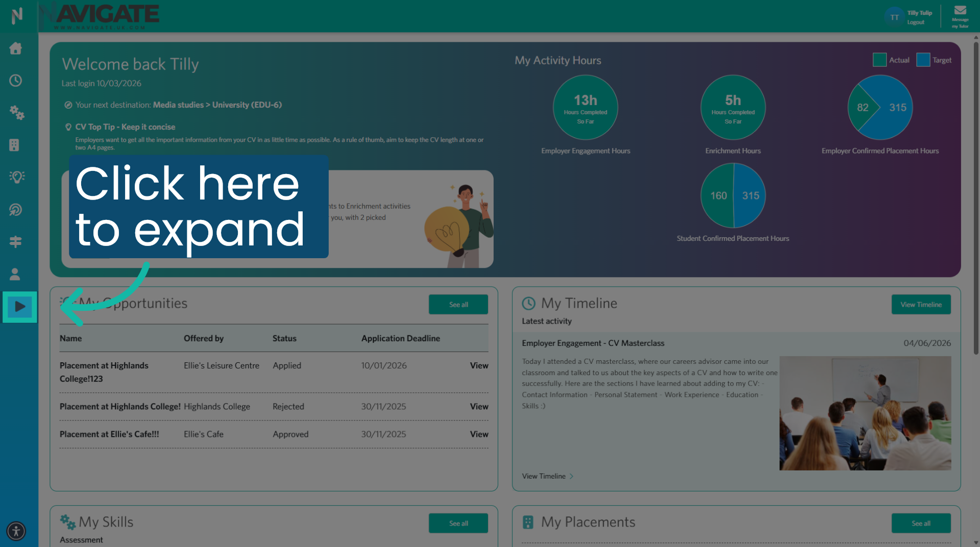
Task: Click the Application Deadline column header
Action: point(401,338)
